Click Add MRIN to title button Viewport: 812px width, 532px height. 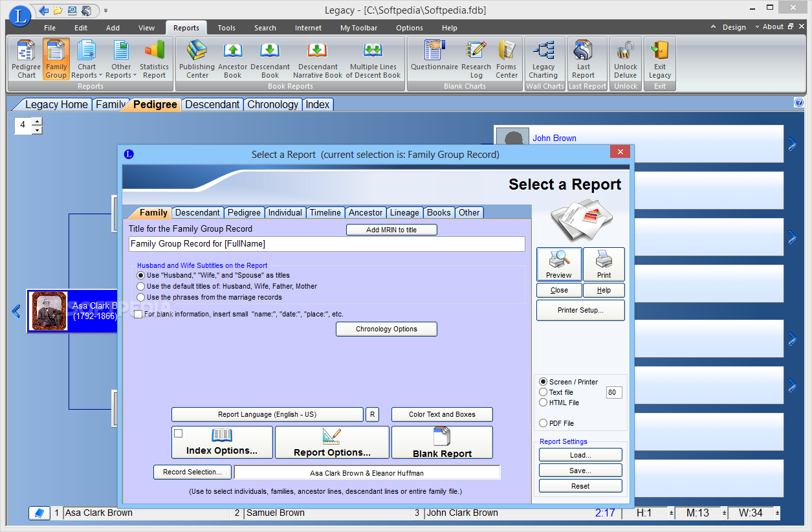click(x=391, y=230)
